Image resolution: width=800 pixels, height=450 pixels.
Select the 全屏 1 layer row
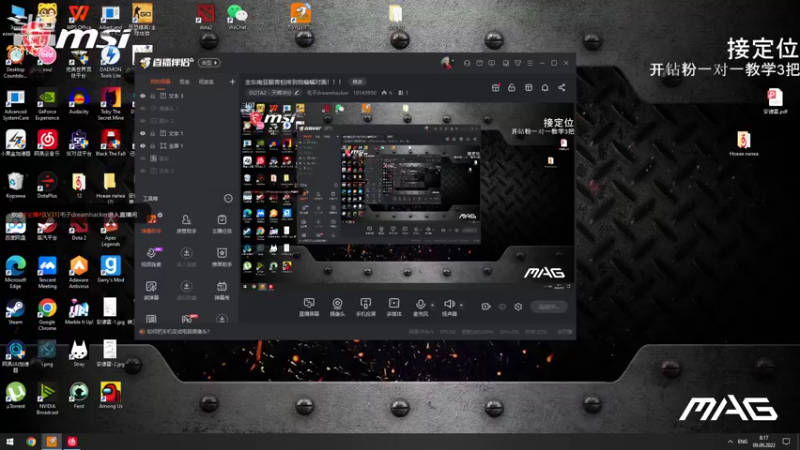pos(186,146)
